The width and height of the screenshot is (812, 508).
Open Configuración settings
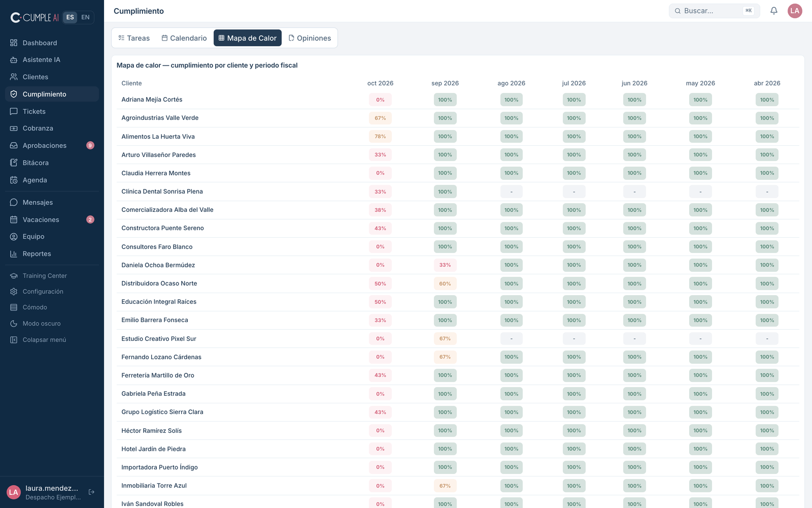(x=52, y=292)
